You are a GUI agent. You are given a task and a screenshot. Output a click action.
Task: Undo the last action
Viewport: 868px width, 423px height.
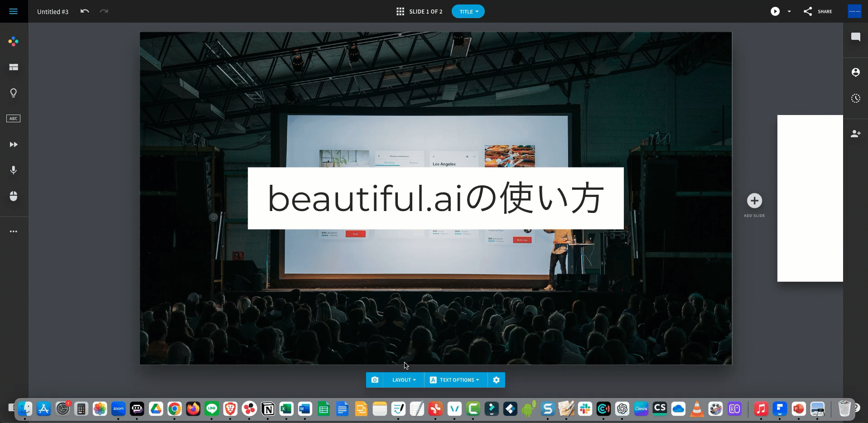(85, 11)
